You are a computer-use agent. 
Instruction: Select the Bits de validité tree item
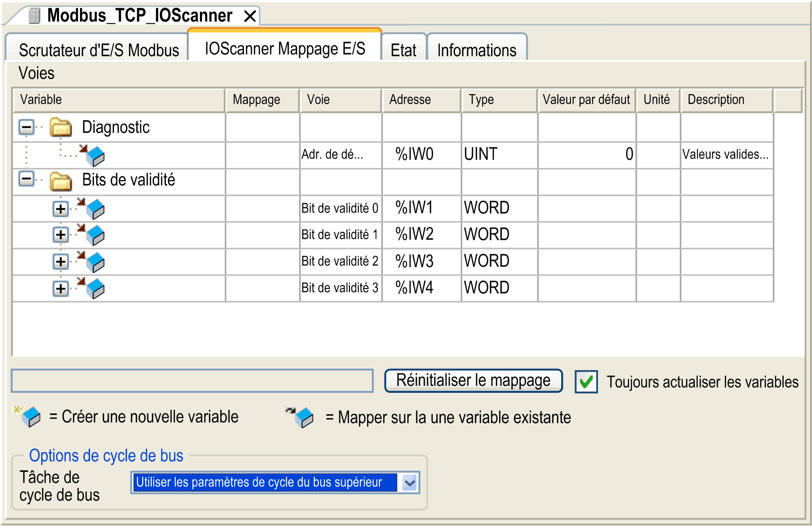tap(128, 180)
